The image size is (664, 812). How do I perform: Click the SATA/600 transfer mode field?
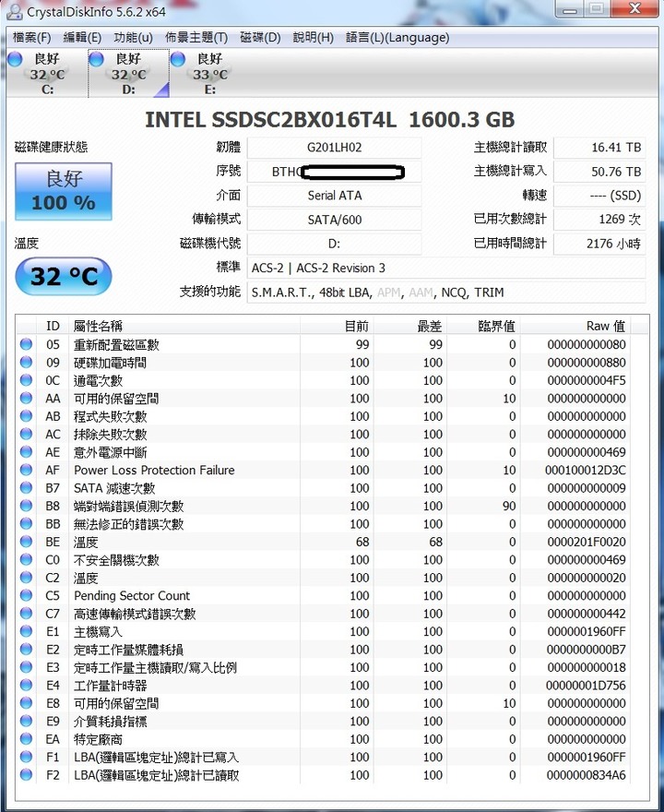tap(335, 220)
